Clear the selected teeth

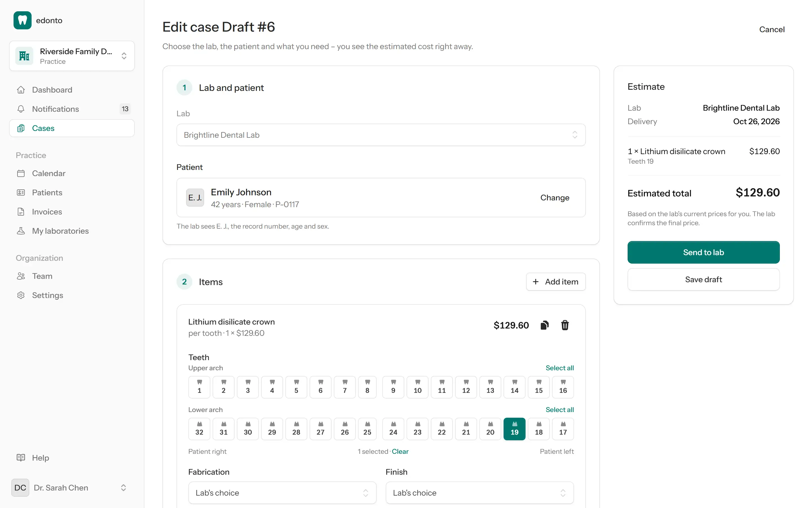pyautogui.click(x=400, y=451)
